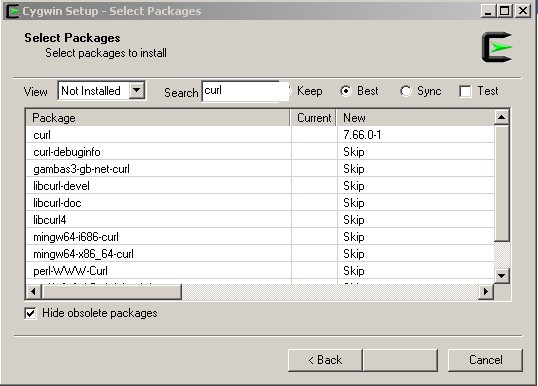Change Skip for libcurl-doc
The width and height of the screenshot is (538, 386).
pyautogui.click(x=354, y=203)
